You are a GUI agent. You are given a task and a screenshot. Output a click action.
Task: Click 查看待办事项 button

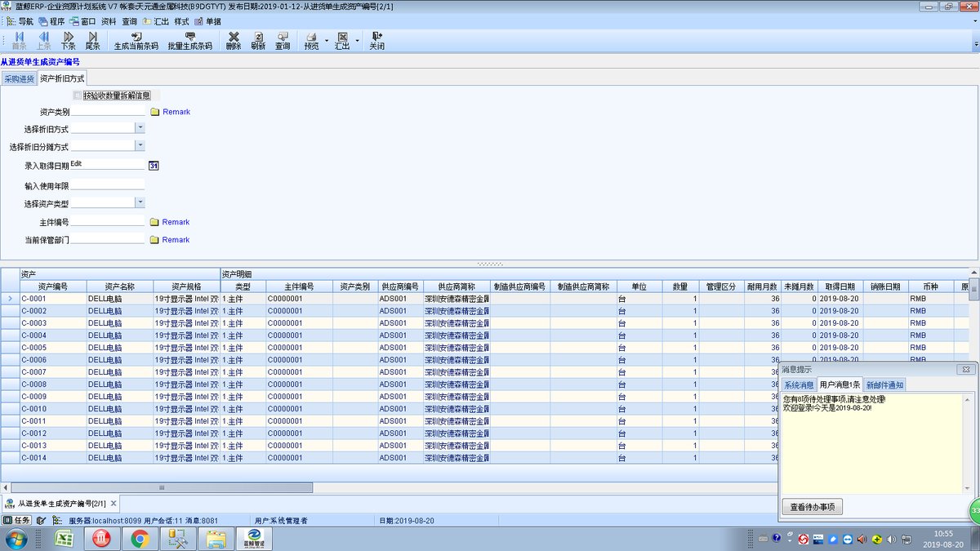(x=812, y=508)
